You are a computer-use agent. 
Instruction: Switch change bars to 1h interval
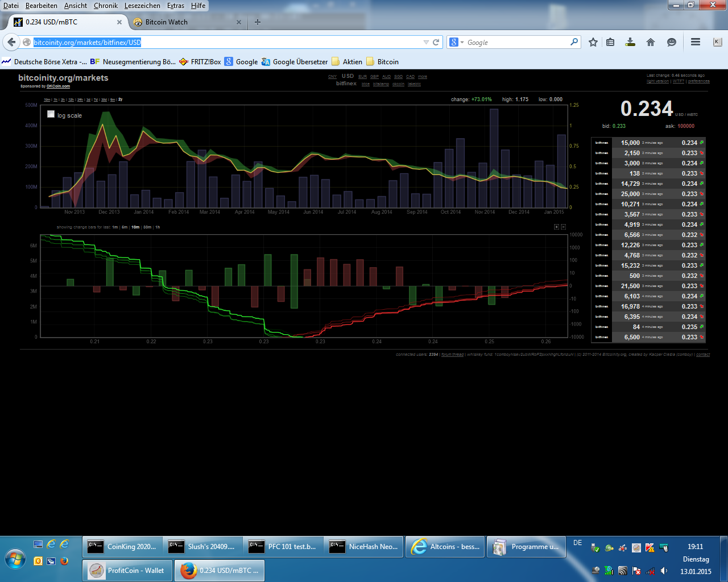point(158,227)
